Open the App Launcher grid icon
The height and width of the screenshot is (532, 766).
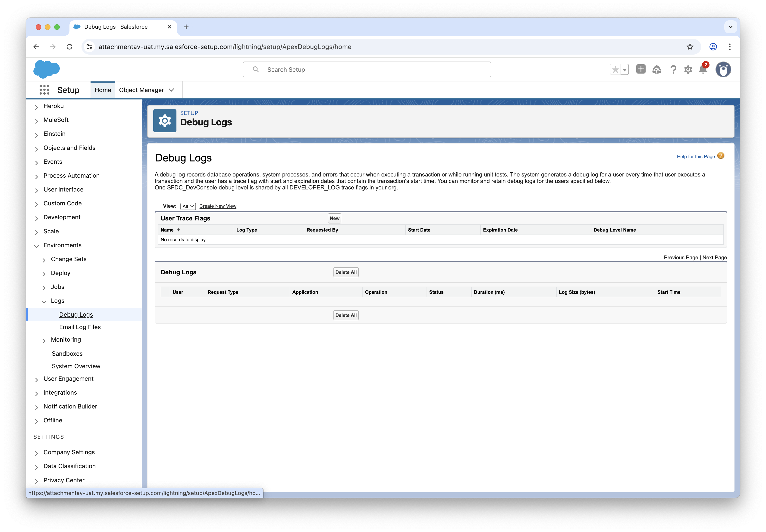pos(44,90)
